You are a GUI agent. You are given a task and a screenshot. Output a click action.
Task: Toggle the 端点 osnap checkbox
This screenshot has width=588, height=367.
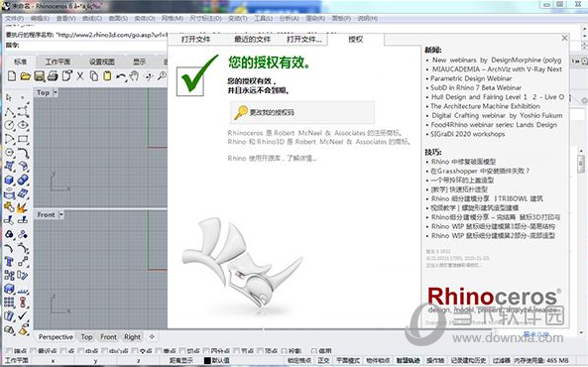pos(9,351)
